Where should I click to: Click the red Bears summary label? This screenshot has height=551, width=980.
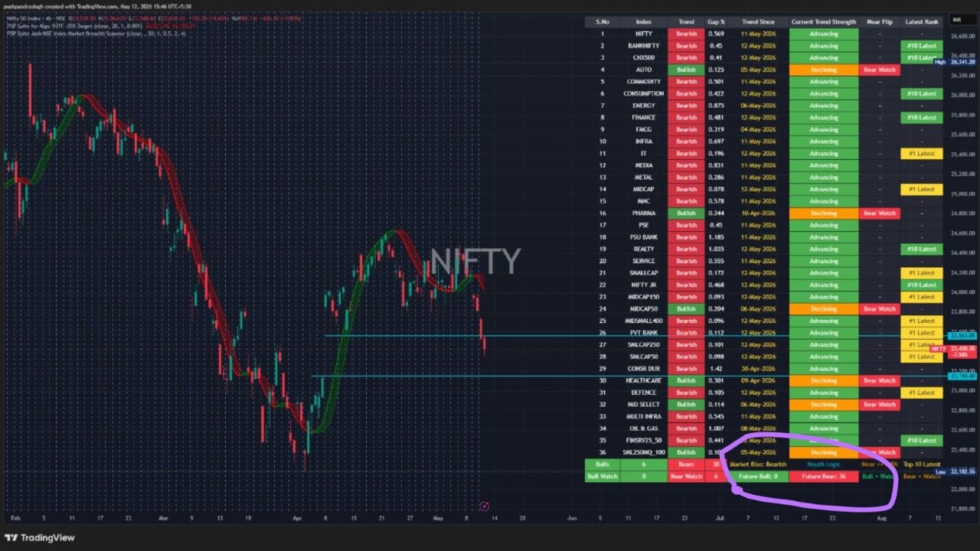click(x=687, y=465)
